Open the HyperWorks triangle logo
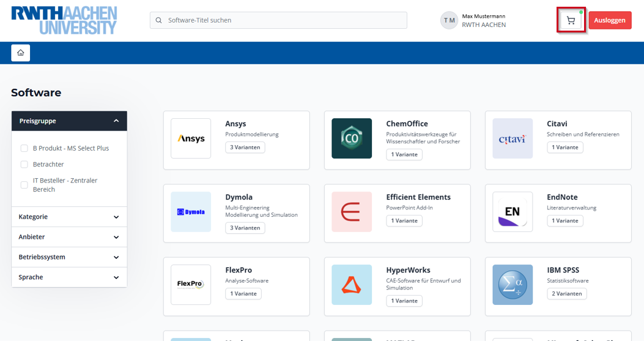The width and height of the screenshot is (644, 341). click(x=352, y=285)
